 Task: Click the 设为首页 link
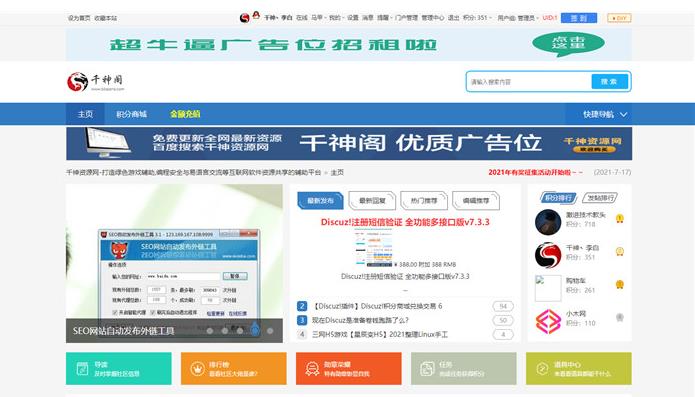(x=79, y=18)
